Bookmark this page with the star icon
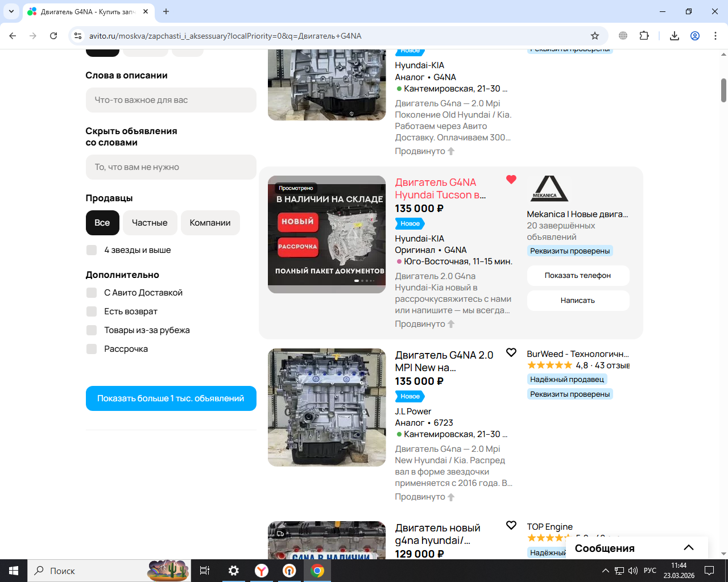Image resolution: width=728 pixels, height=582 pixels. click(595, 36)
